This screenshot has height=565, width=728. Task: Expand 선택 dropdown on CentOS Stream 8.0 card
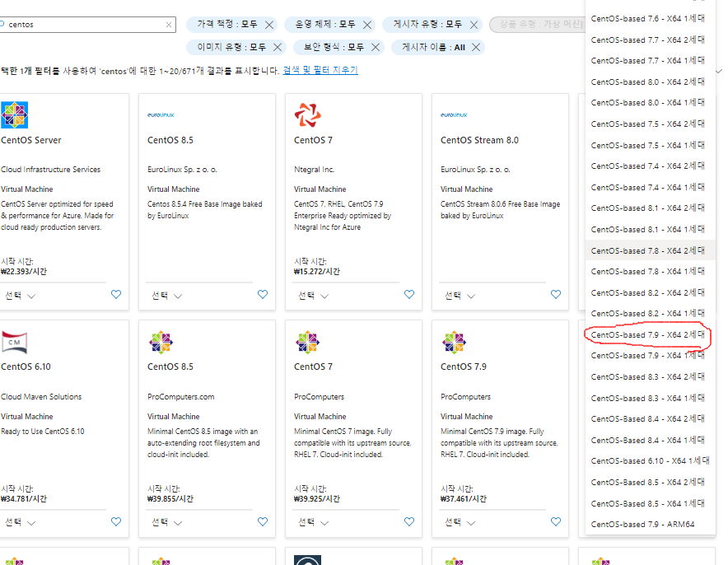pos(460,296)
